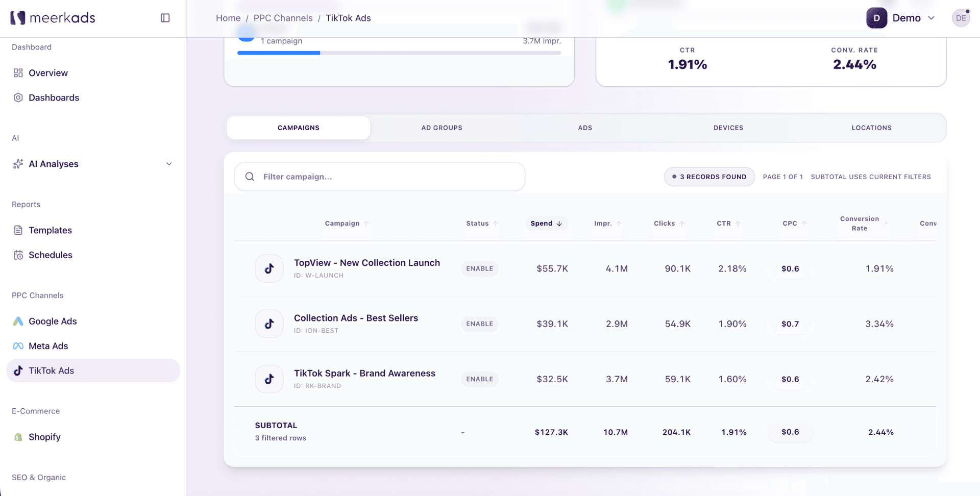Click the subtotal impressions 10.7M
This screenshot has width=980, height=496.
616,432
